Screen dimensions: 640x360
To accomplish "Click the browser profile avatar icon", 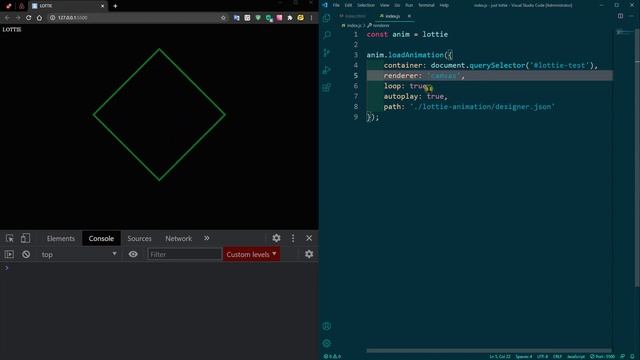I will click(300, 18).
